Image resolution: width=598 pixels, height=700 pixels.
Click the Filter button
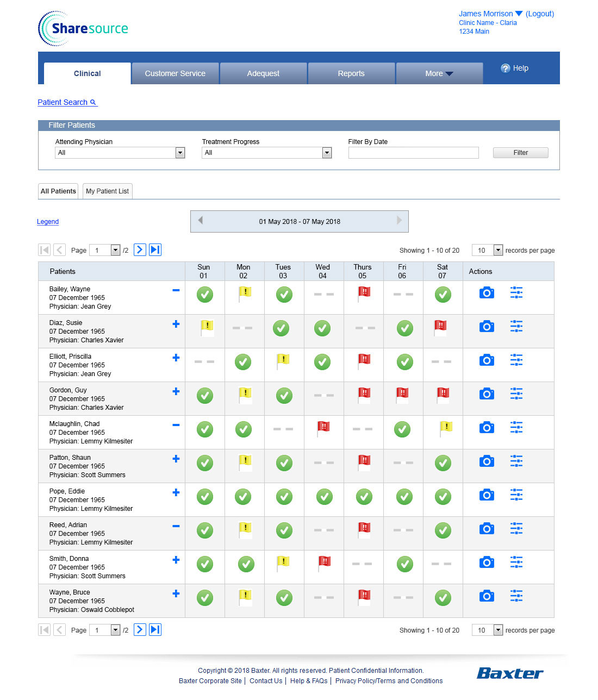520,153
